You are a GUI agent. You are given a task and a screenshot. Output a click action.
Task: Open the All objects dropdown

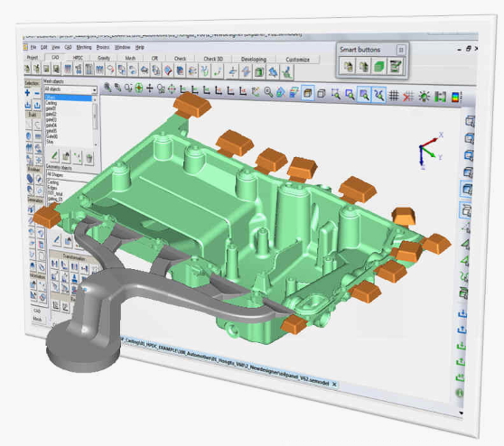click(70, 89)
